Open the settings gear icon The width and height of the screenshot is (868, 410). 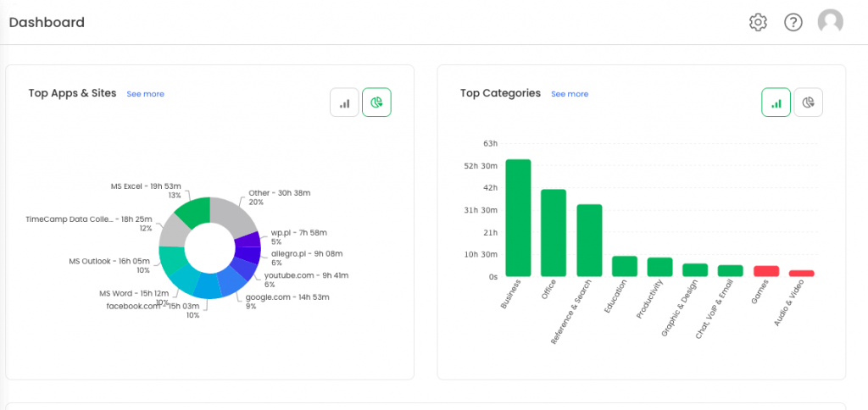click(758, 23)
